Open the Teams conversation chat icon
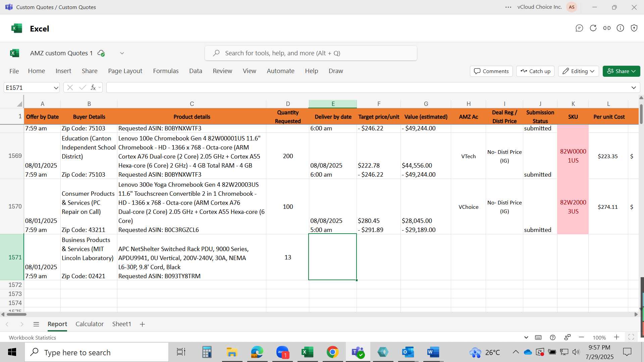 click(x=579, y=28)
